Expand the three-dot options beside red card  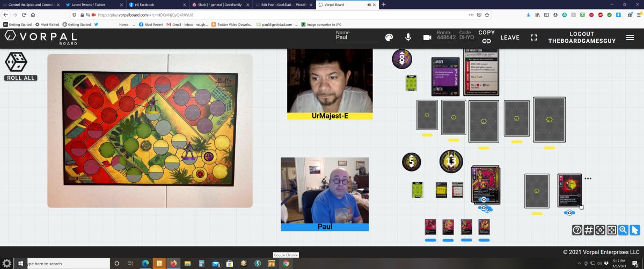click(588, 178)
